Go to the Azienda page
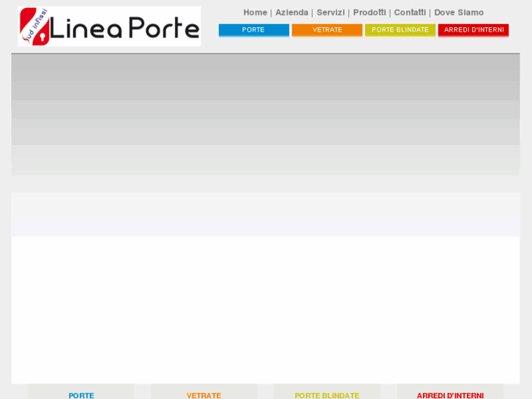Screen dimensions: 532x399 tap(292, 12)
